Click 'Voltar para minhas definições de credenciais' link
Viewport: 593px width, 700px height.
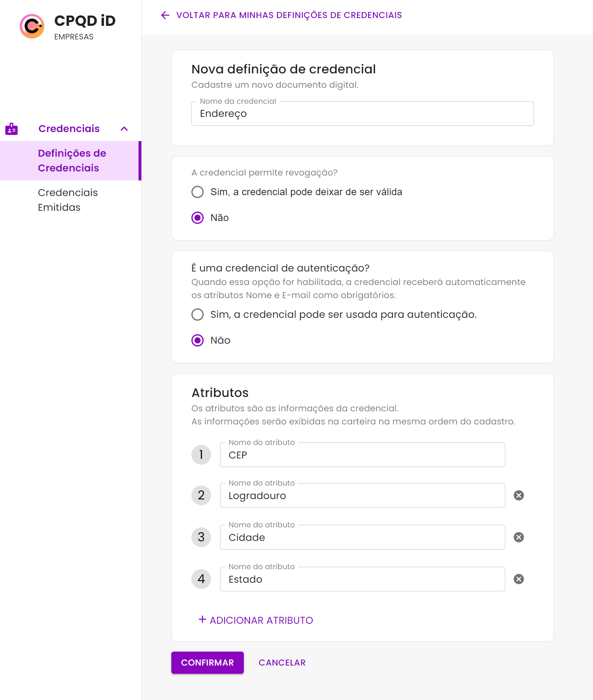[x=289, y=15]
